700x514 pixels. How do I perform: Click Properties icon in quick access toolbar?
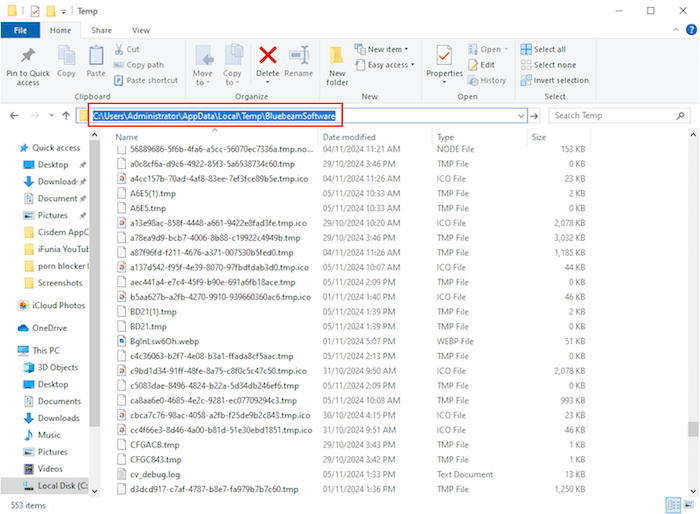click(35, 11)
